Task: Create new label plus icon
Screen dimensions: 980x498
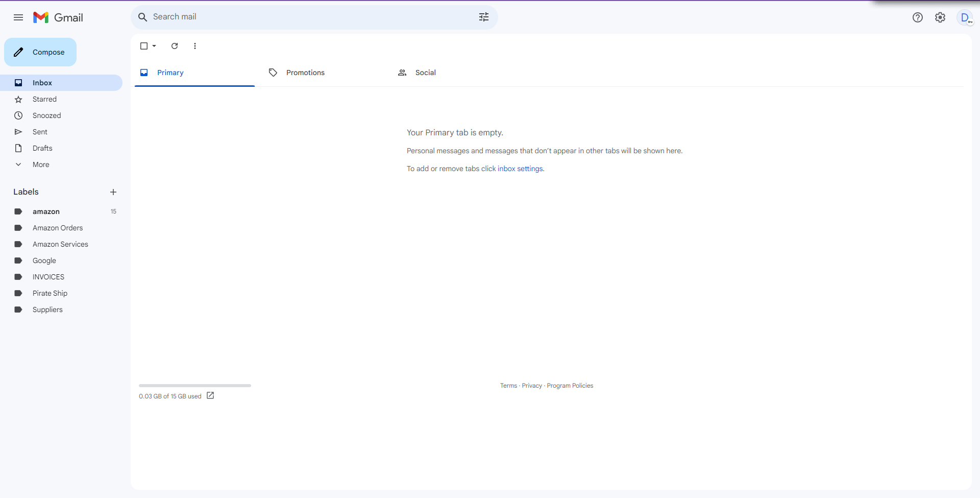Action: pyautogui.click(x=113, y=192)
